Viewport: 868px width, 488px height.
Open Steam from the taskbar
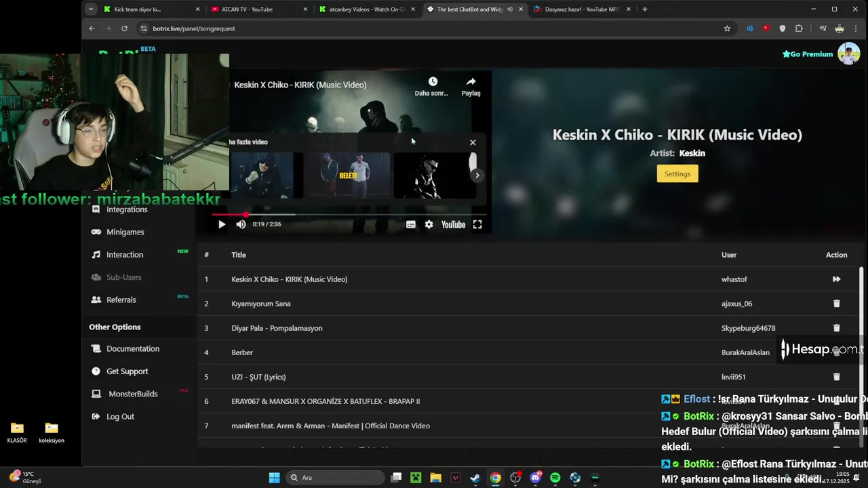point(475,478)
